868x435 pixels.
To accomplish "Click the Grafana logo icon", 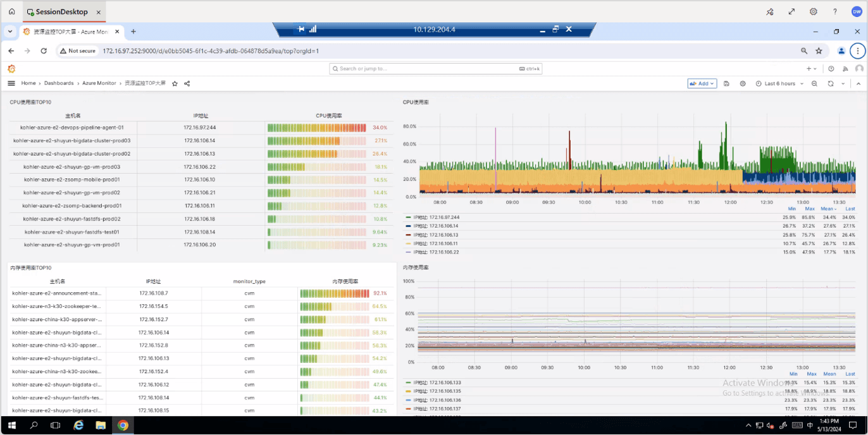I will tap(11, 69).
